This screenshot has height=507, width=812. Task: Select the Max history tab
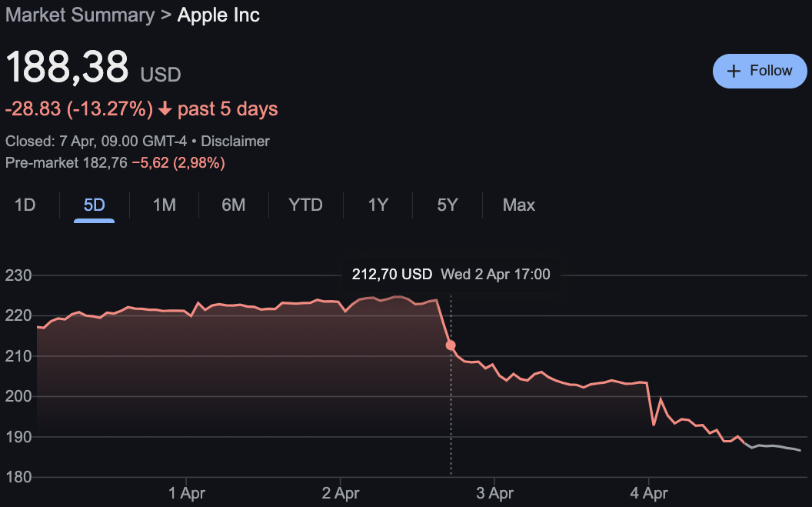point(517,205)
